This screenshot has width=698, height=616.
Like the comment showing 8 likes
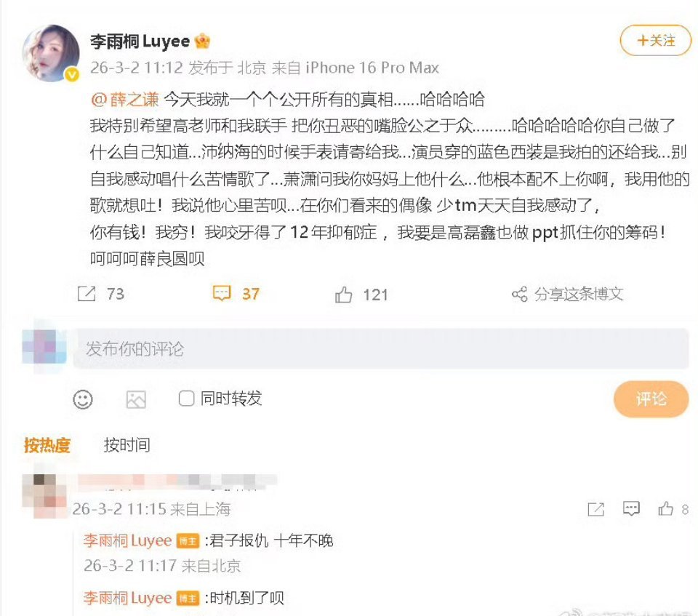tap(665, 508)
